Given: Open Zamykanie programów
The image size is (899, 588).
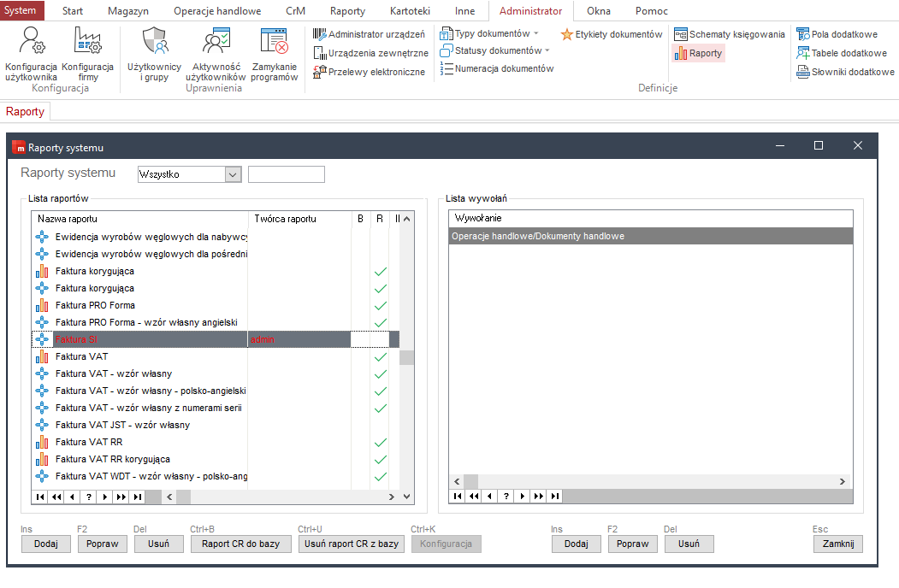Looking at the screenshot, I should pyautogui.click(x=274, y=54).
